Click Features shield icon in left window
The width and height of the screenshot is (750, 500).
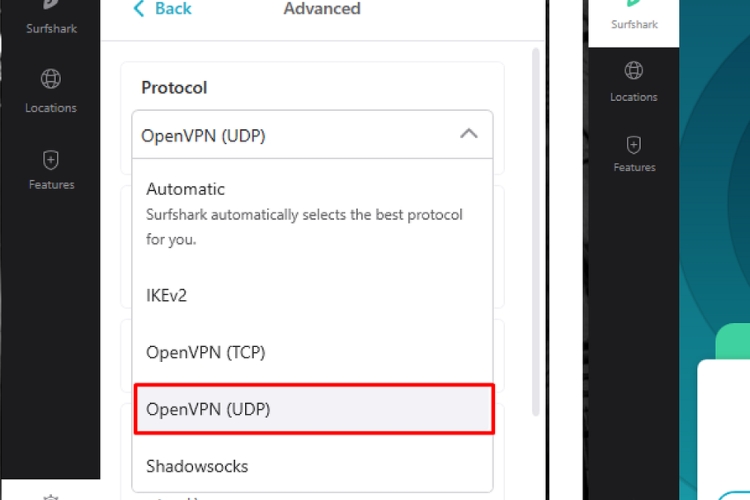[51, 159]
